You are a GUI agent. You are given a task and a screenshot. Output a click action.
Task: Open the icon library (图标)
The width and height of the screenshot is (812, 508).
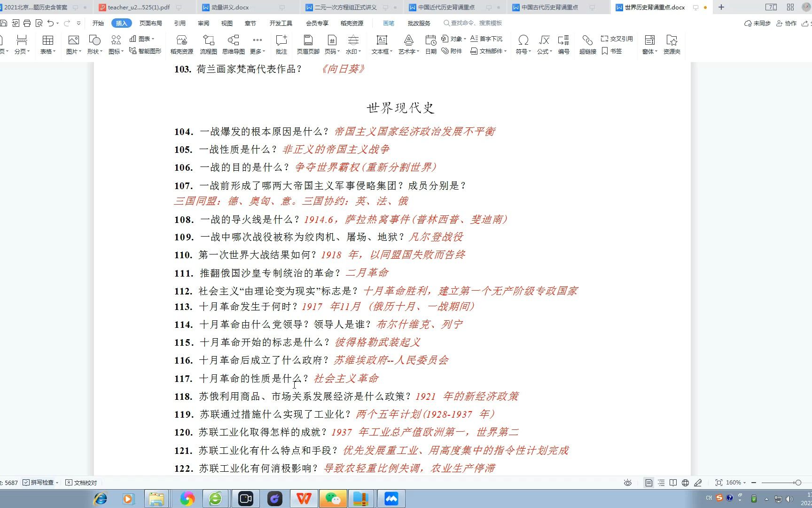(x=116, y=45)
